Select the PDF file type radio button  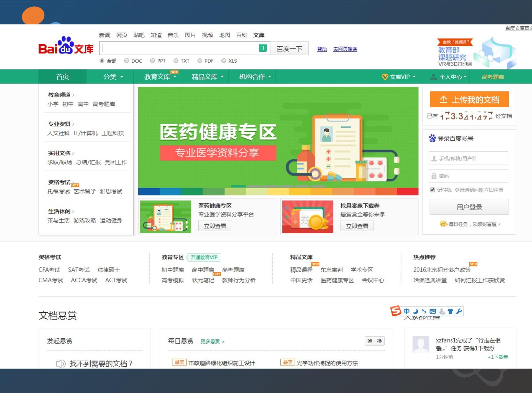[x=200, y=60]
